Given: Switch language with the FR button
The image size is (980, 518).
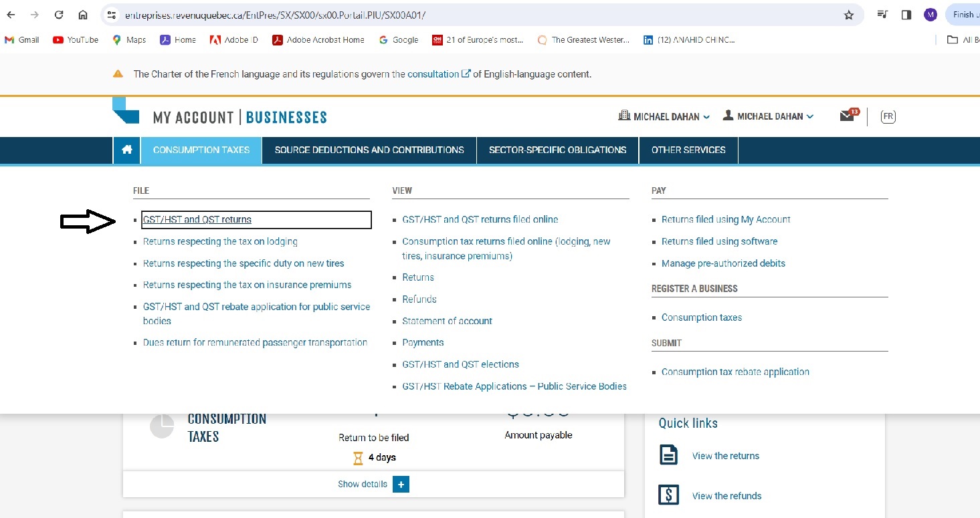Looking at the screenshot, I should coord(888,116).
